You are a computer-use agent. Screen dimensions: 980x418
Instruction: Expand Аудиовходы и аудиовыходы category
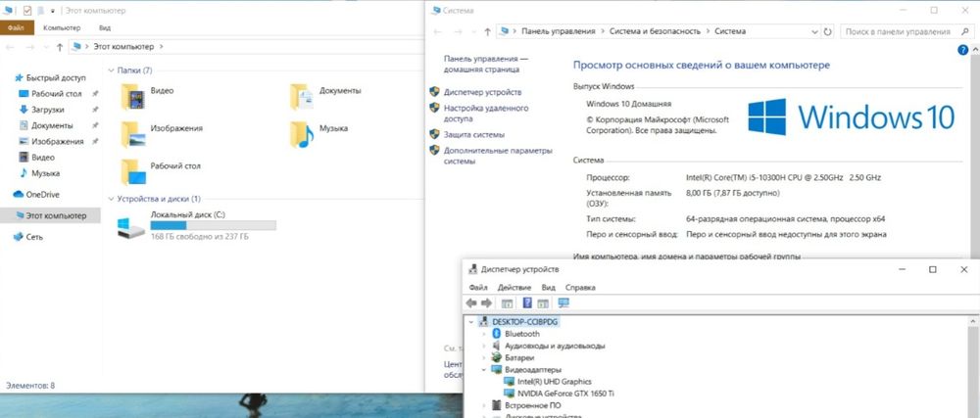(482, 346)
